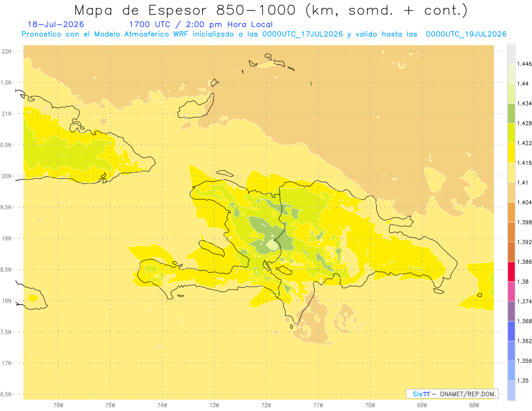Click the pink legend swatch between 1.374 and 1.38
532x411 pixels.
511,291
